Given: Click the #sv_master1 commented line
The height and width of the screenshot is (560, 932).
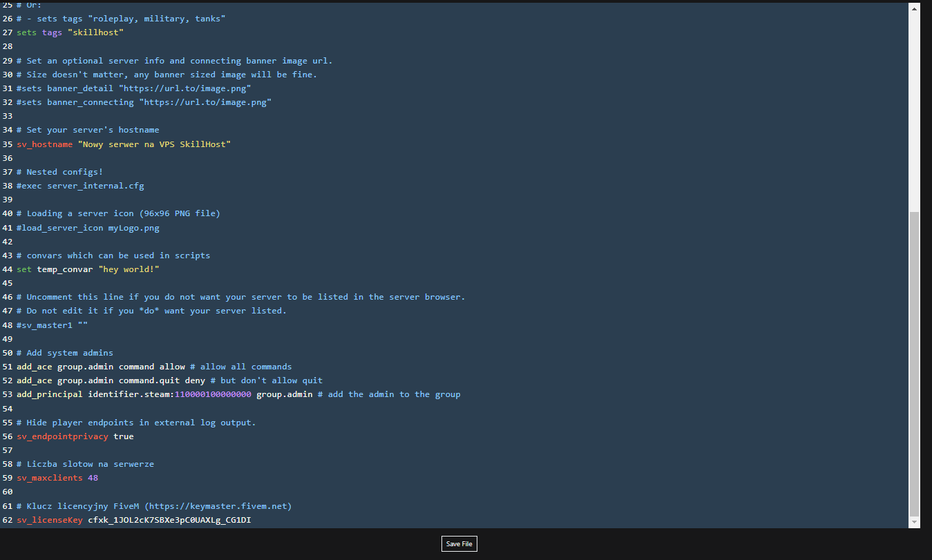Looking at the screenshot, I should (52, 325).
